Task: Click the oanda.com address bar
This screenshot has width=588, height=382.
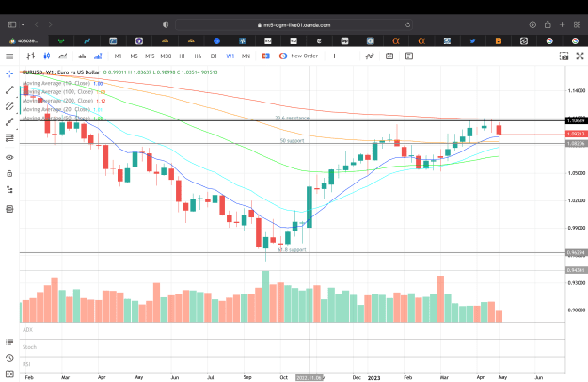Action: [294, 25]
